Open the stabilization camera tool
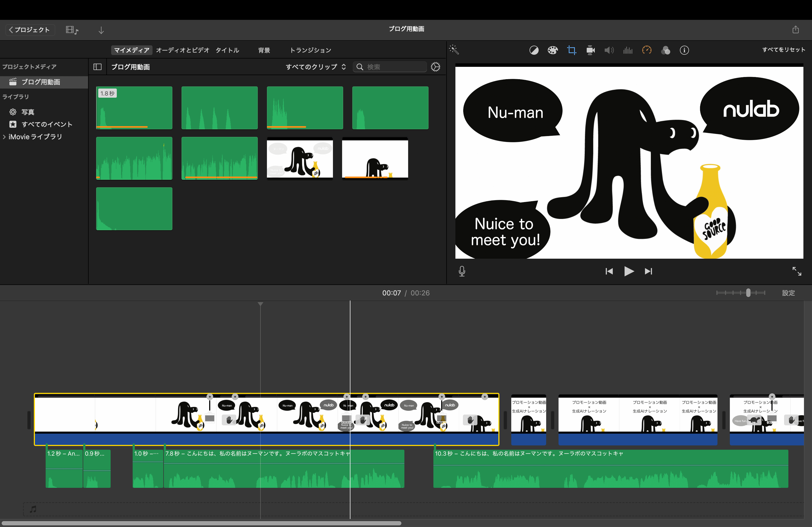 pyautogui.click(x=590, y=50)
